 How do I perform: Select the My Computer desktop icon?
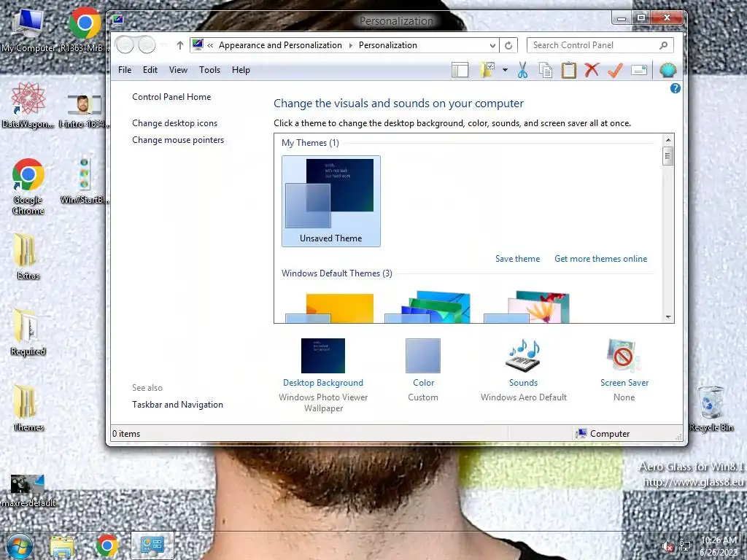coord(28,31)
